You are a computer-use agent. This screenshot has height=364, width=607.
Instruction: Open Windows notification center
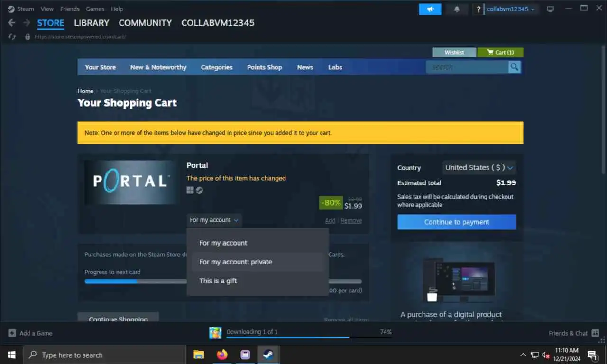[x=592, y=355]
